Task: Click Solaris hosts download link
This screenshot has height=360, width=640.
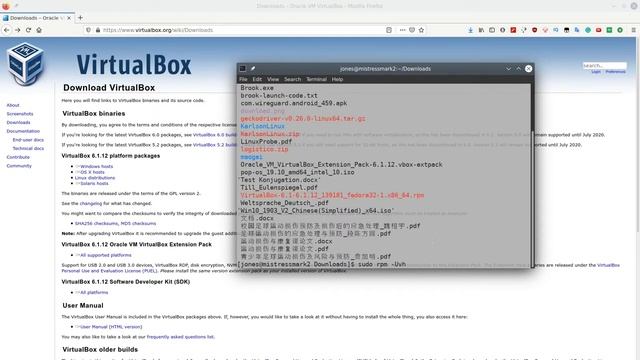Action: [x=94, y=184]
